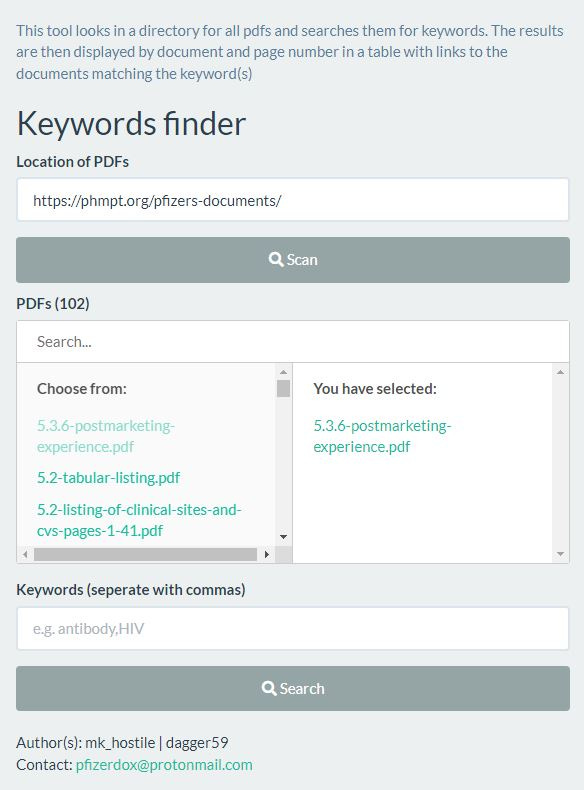Screen dimensions: 584x790
Task: Click down arrow of Choose from scrollbar
Action: pyautogui.click(x=283, y=537)
